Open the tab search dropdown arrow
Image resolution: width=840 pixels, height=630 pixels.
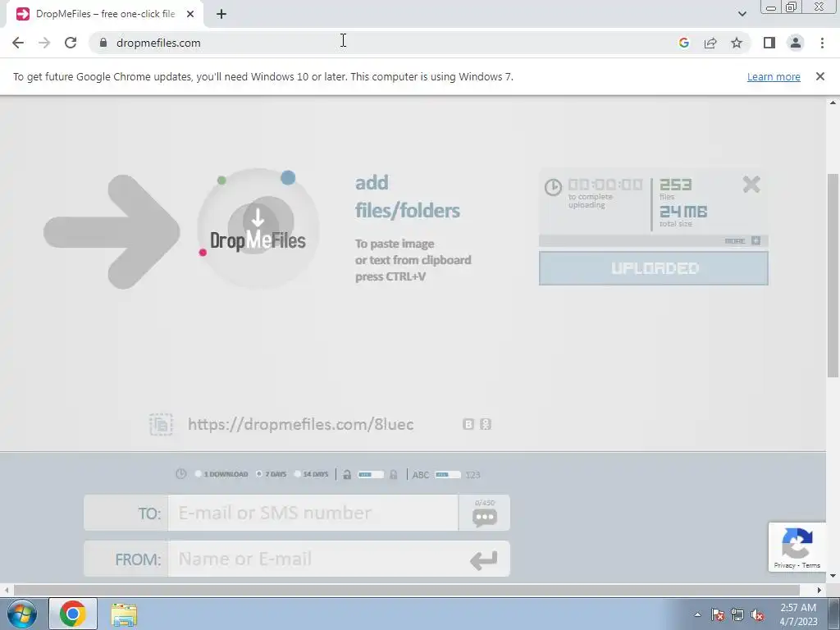(742, 14)
